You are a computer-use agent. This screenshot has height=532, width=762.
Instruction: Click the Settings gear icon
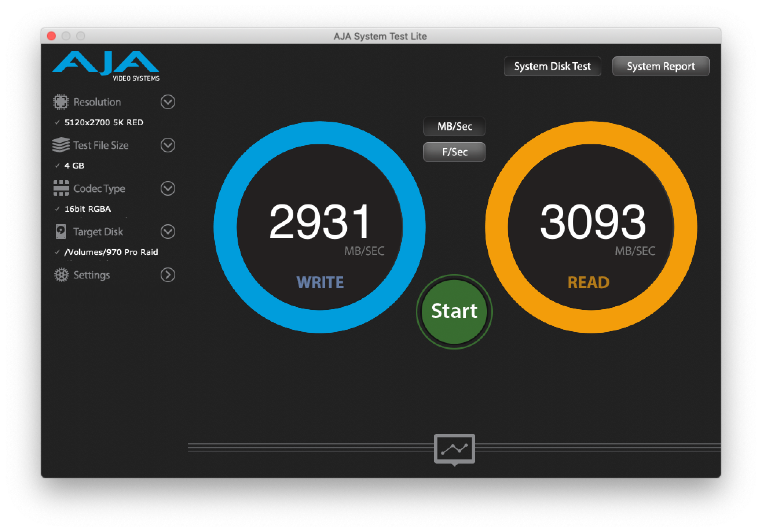(x=61, y=275)
